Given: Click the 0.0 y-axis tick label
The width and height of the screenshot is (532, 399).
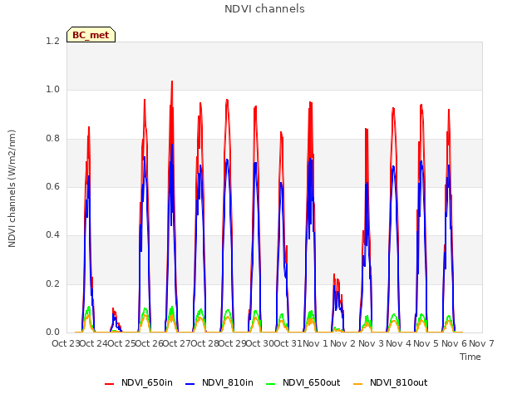Looking at the screenshot, I should point(52,332).
